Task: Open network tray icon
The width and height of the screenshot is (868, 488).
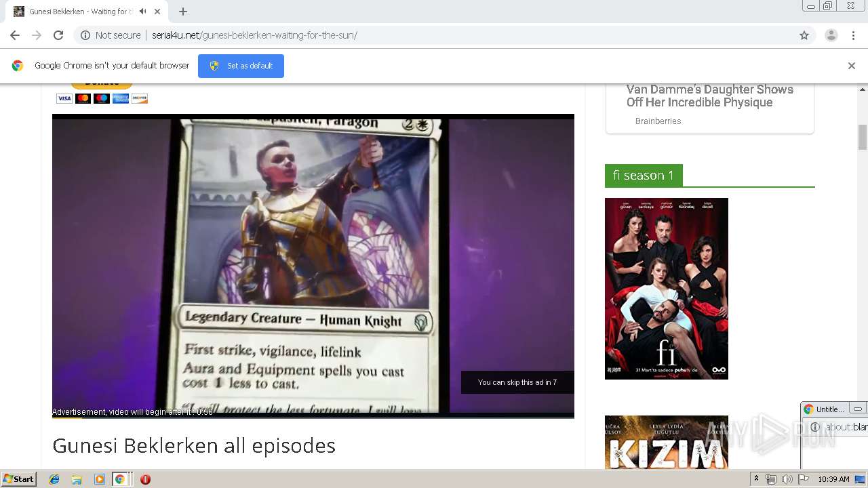Action: click(x=771, y=479)
